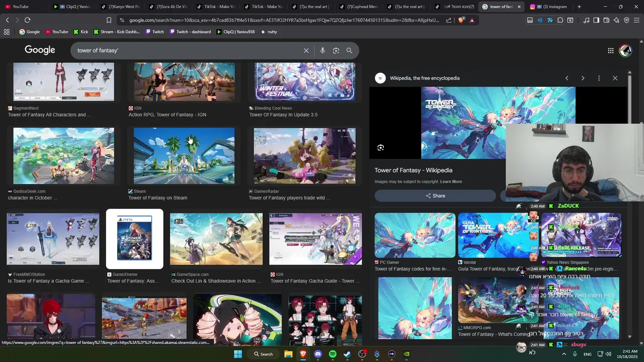Open Learn More copyright link
644x362 pixels.
[x=451, y=182]
